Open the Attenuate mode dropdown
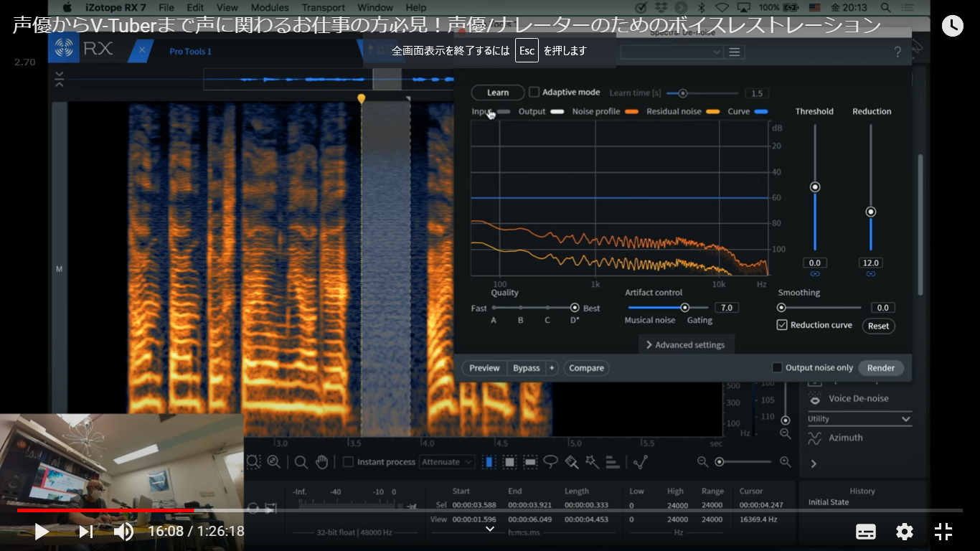Viewport: 980px width, 551px height. [x=448, y=462]
